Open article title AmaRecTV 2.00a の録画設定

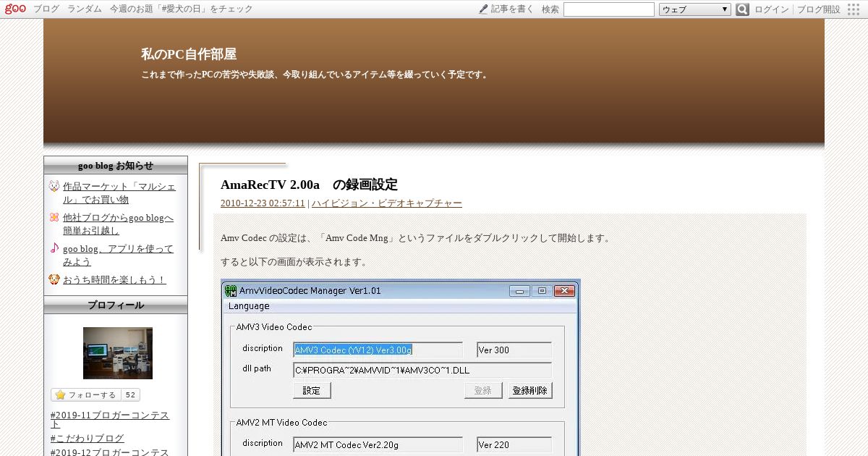309,185
